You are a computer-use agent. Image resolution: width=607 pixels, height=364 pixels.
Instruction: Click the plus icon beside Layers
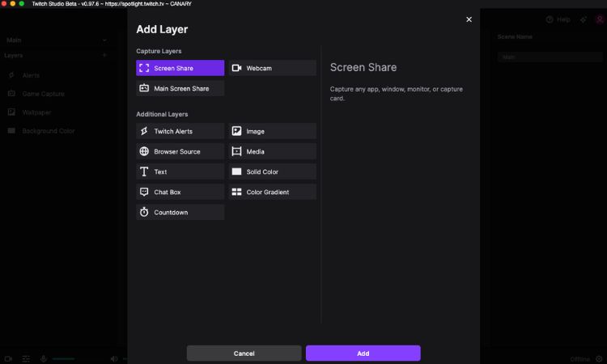pos(104,55)
